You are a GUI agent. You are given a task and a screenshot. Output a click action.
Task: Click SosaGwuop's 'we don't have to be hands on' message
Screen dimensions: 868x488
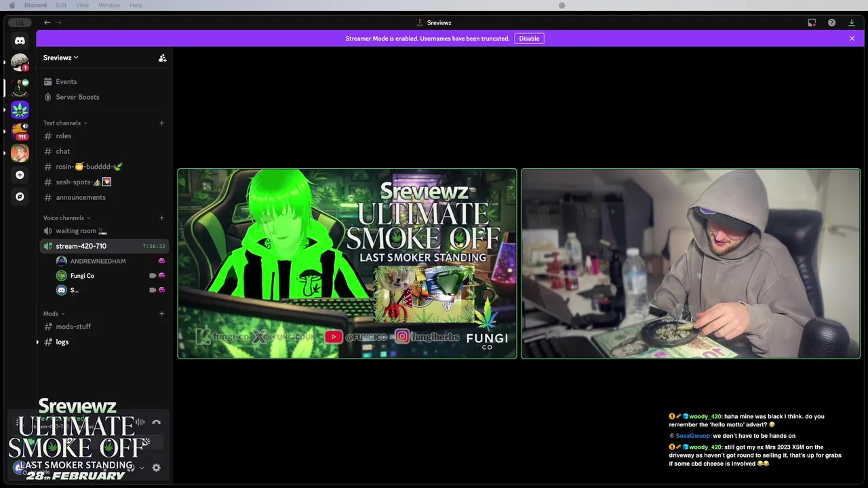pos(732,436)
